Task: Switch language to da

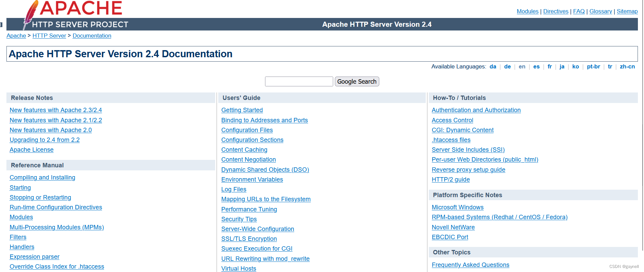Action: 493,66
